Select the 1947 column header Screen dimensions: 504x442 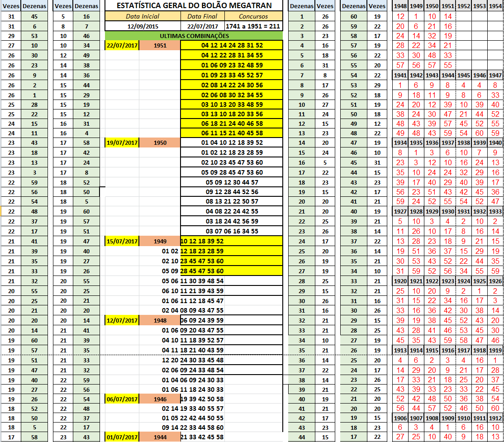click(495, 75)
